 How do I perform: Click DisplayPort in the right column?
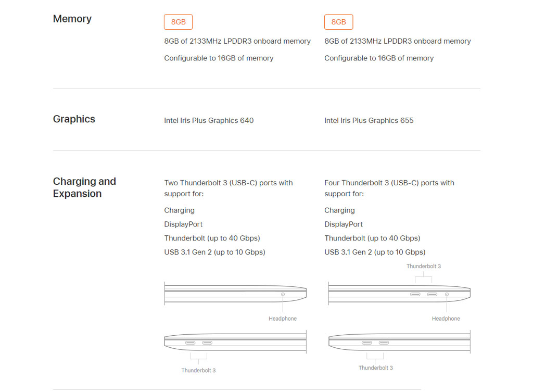point(344,224)
